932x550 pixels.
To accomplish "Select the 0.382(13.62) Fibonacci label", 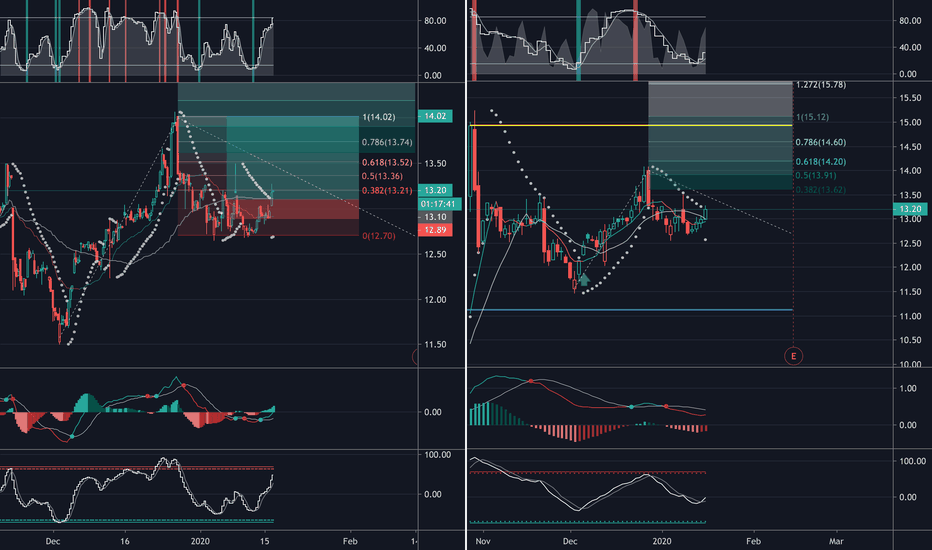I will click(821, 190).
